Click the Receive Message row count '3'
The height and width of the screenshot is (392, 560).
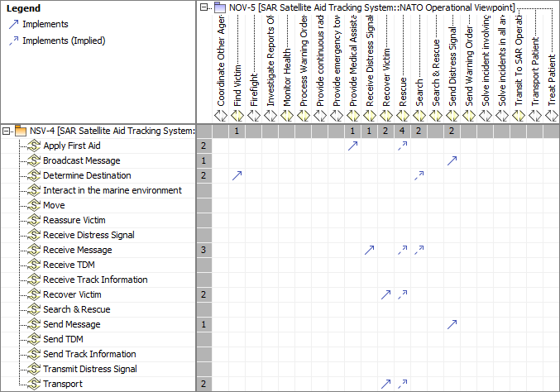tap(203, 250)
